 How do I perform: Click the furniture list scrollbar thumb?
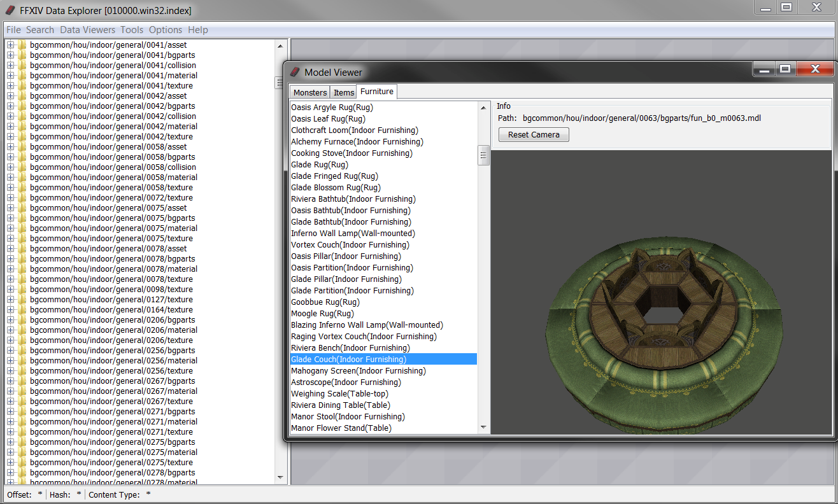[483, 155]
